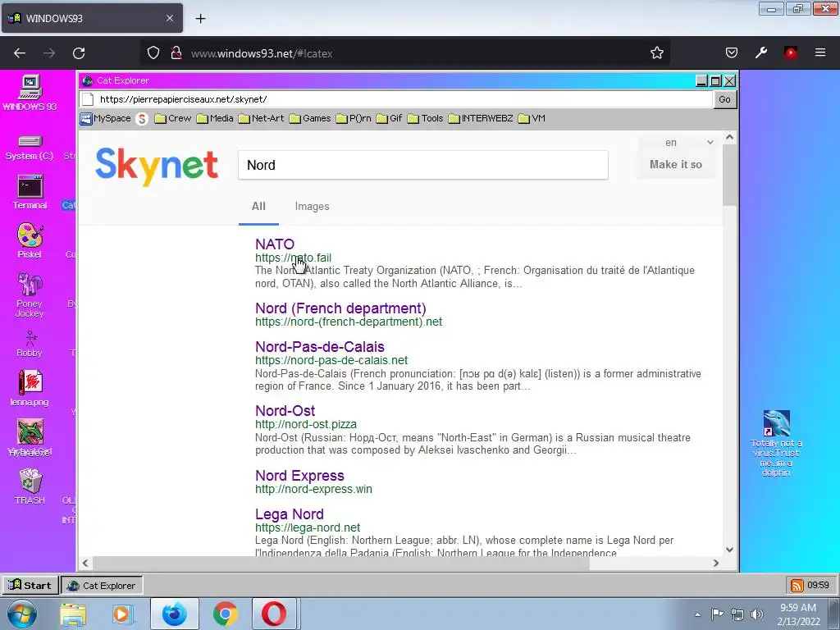This screenshot has width=840, height=630.
Task: Click the Skynet logo
Action: tap(157, 166)
